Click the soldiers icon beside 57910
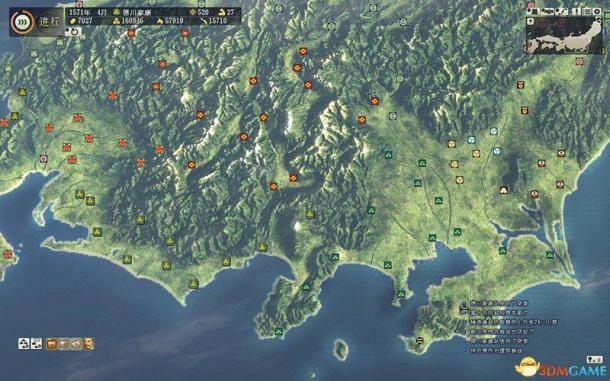 (x=160, y=21)
